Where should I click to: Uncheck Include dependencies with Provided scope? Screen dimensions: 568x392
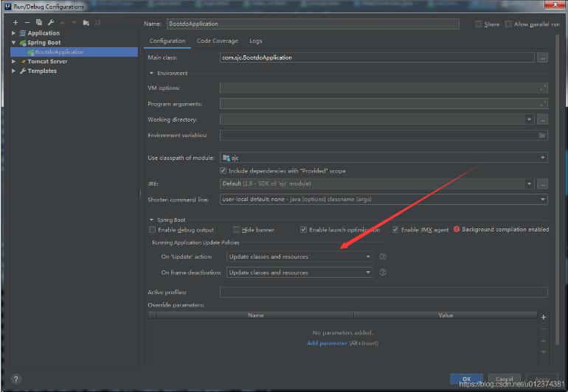[x=223, y=170]
